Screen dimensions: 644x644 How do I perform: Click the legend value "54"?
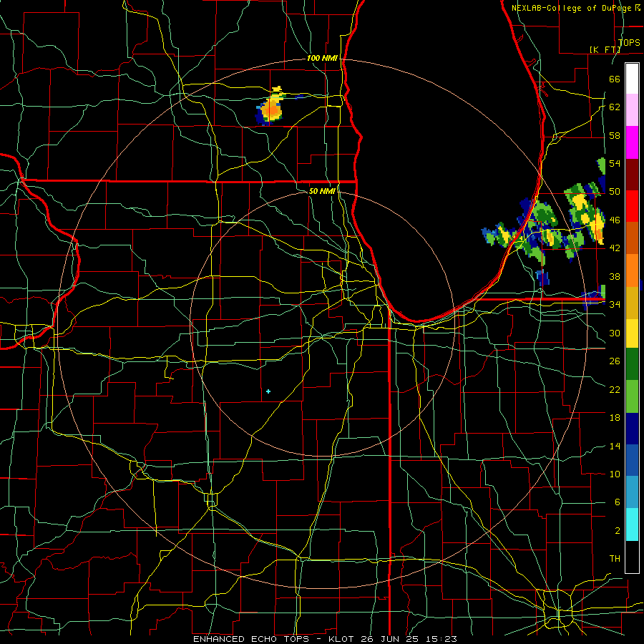615,163
